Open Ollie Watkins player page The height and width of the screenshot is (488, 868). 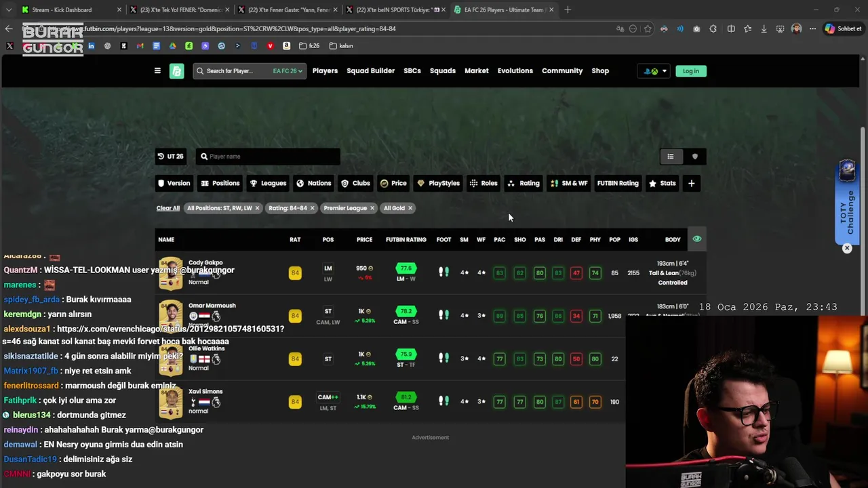207,348
